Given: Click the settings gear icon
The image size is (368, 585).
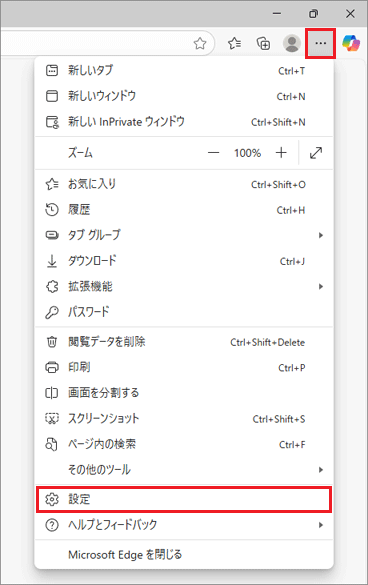Looking at the screenshot, I should 52,499.
